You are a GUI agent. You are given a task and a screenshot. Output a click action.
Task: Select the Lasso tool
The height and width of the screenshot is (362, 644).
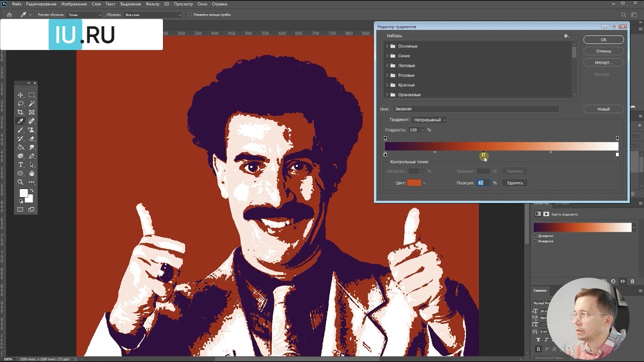click(21, 104)
